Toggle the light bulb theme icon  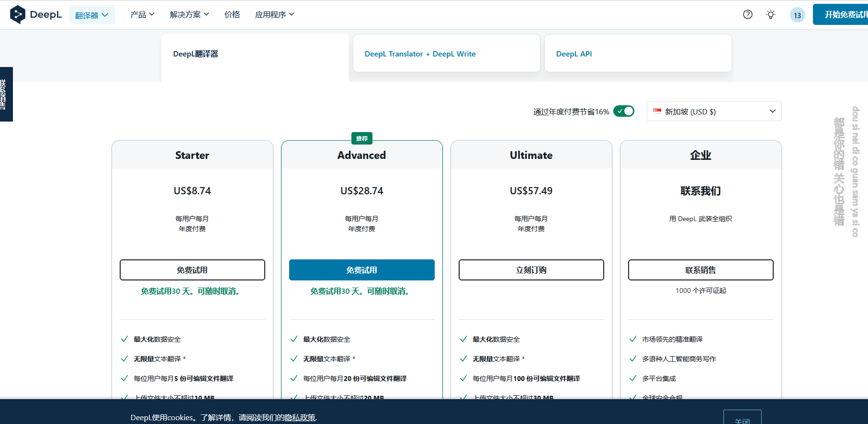click(770, 15)
